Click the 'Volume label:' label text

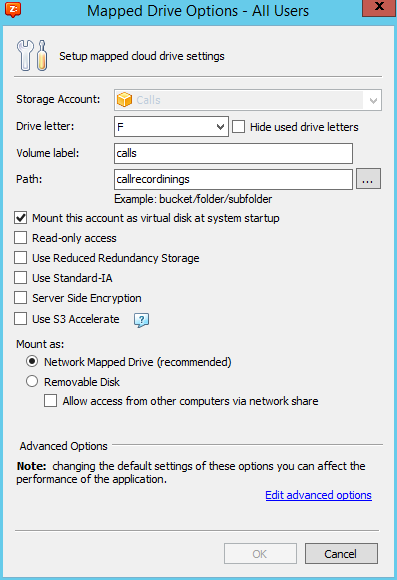48,153
